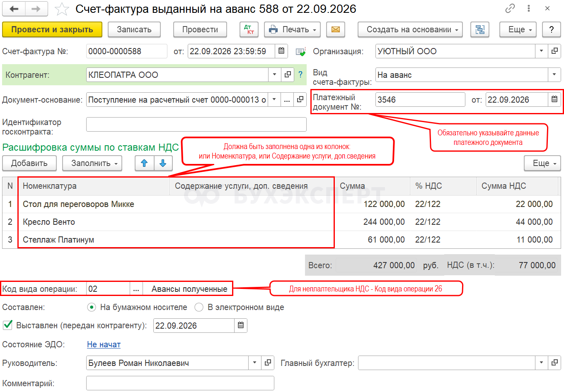
Task: Open the Дт/Кт postings view icon
Action: pyautogui.click(x=249, y=29)
